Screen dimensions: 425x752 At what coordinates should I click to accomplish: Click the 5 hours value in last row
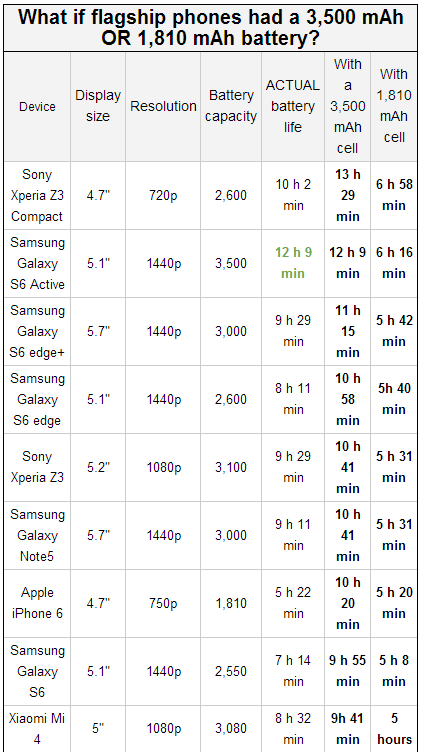coord(394,728)
